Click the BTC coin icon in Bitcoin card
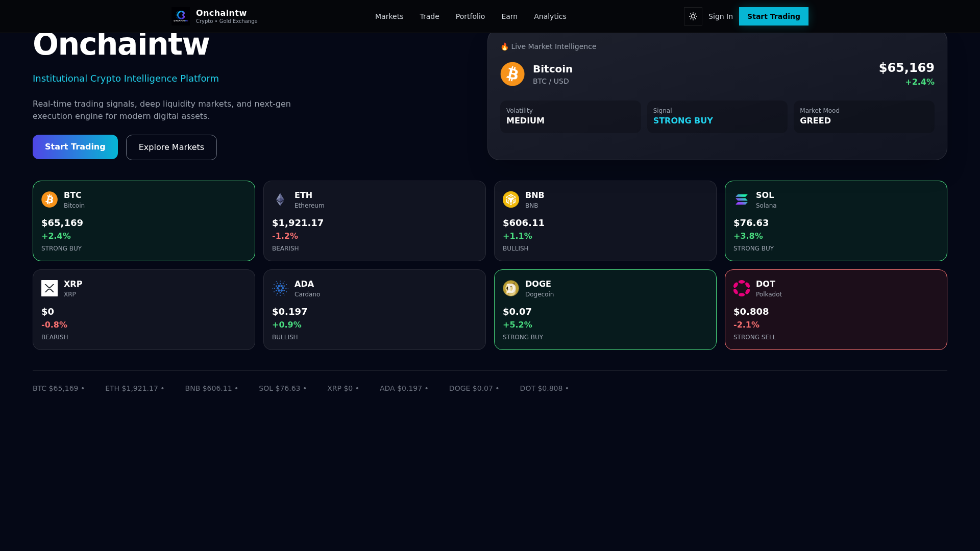This screenshot has height=551, width=980. tap(50, 199)
